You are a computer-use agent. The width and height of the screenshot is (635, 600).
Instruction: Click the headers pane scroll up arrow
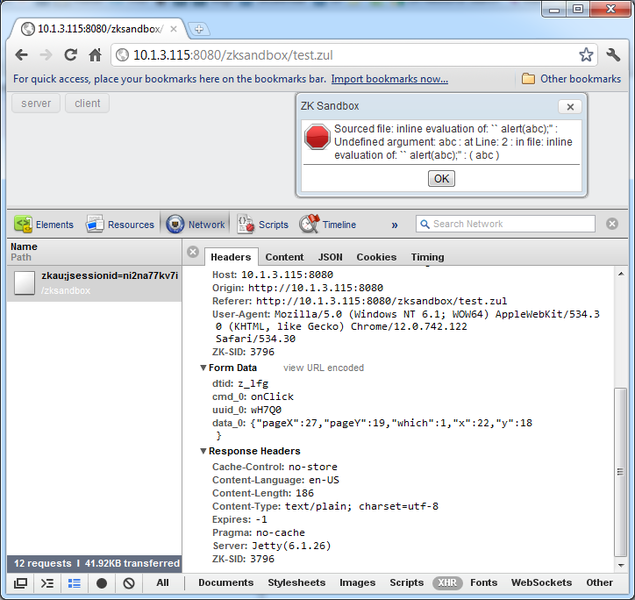coord(621,274)
